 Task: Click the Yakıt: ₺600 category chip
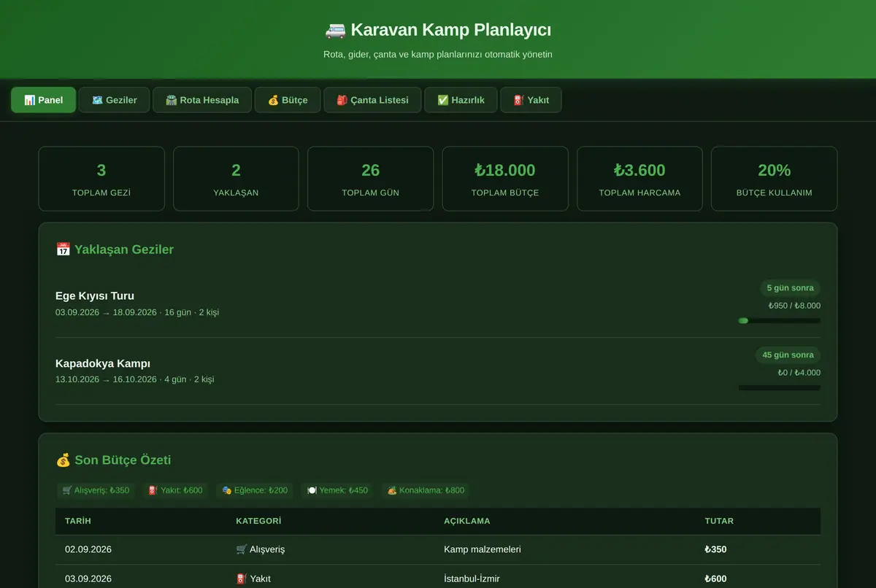coord(175,490)
